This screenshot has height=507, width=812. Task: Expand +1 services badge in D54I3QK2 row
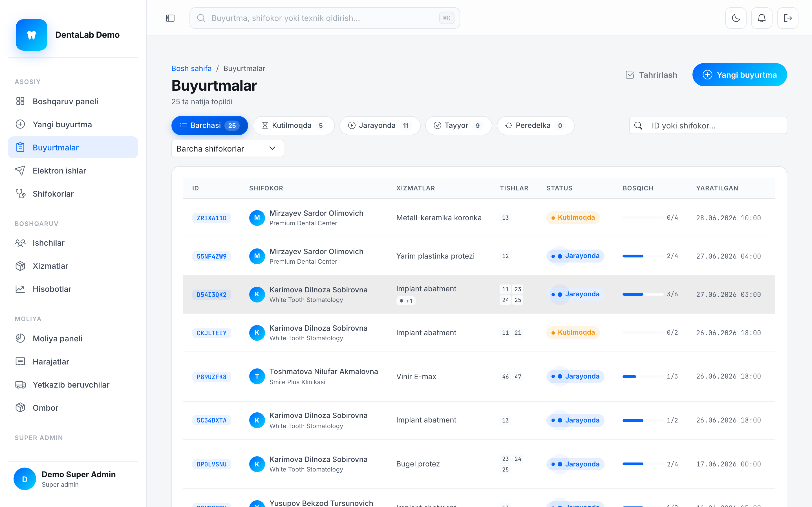click(406, 301)
